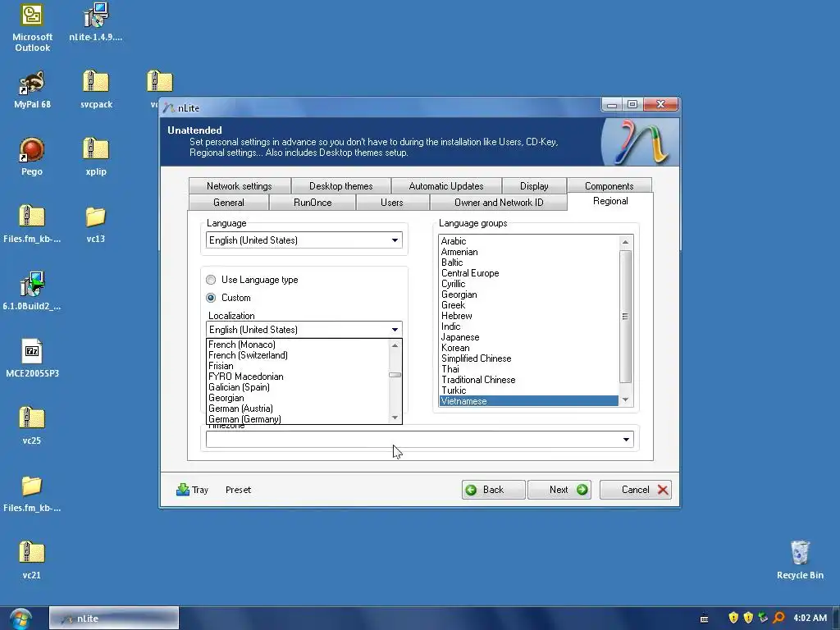Select the Use Language type radio button
This screenshot has width=840, height=630.
point(211,280)
